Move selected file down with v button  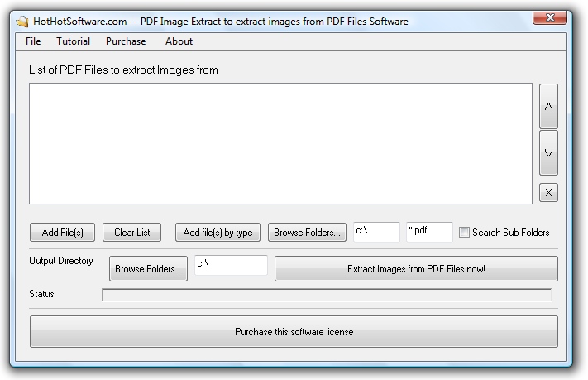tap(548, 153)
